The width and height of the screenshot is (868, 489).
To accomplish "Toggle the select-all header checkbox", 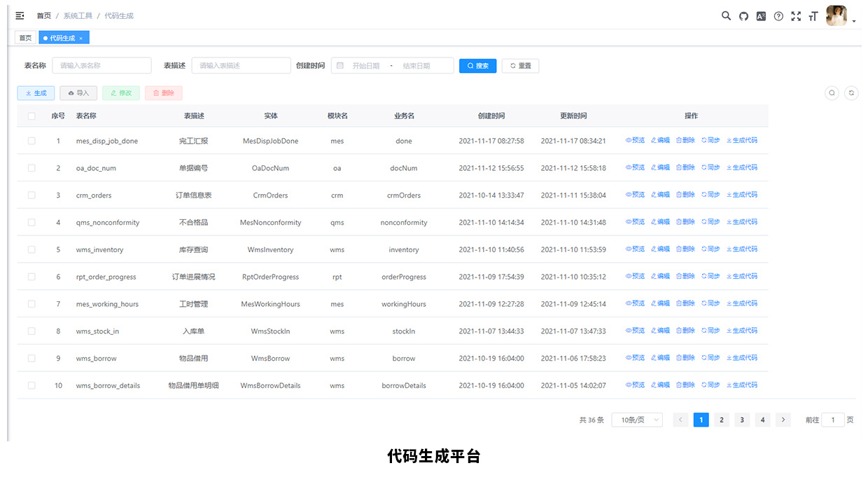I will 31,116.
